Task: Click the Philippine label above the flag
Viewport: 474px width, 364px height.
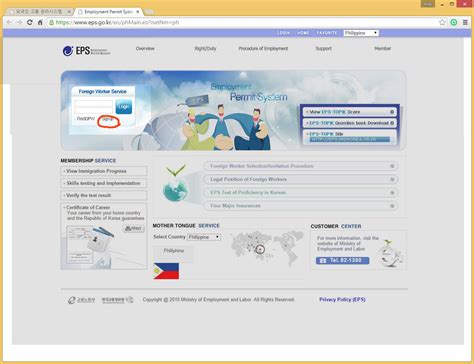Action: click(x=174, y=251)
